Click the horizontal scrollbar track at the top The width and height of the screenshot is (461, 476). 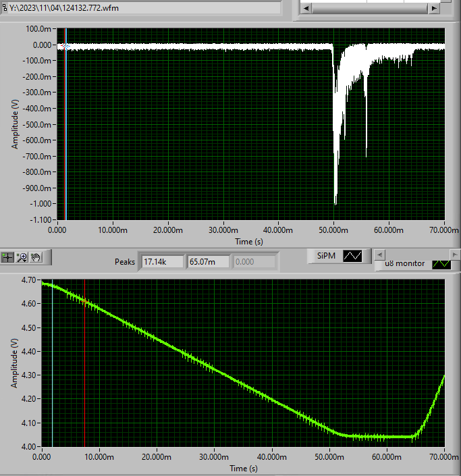[370, 8]
